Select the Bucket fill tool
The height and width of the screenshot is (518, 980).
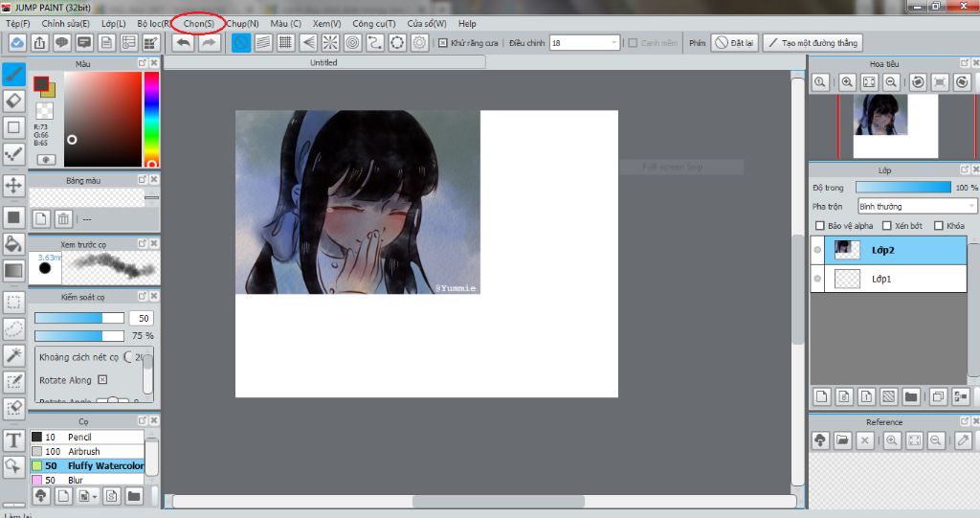13,243
